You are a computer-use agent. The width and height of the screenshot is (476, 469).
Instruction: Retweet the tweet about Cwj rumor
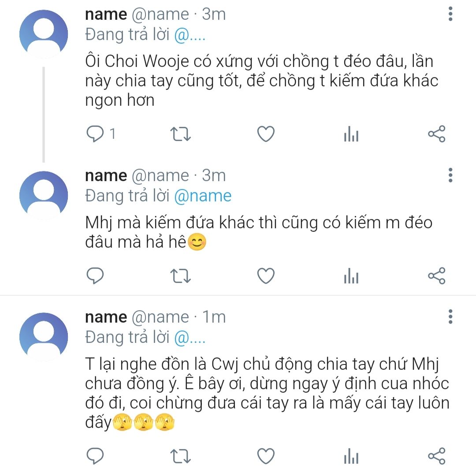point(180,456)
